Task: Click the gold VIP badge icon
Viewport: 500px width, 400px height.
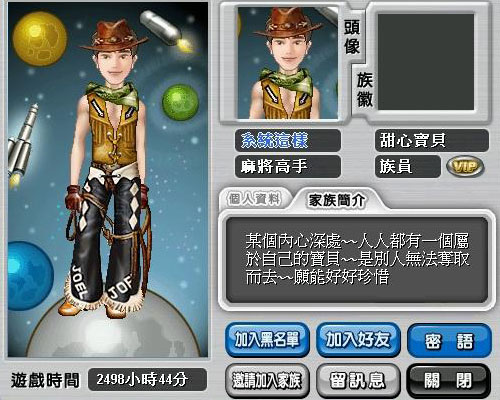Action: pyautogui.click(x=465, y=166)
